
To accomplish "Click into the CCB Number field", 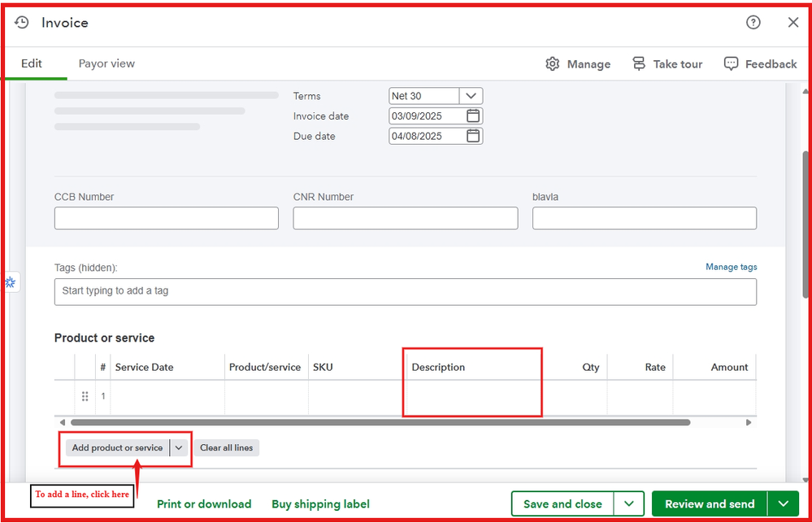I will tap(167, 218).
